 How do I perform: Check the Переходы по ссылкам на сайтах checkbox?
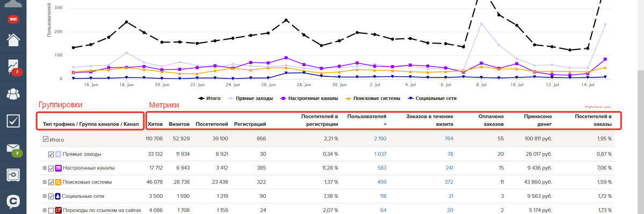pyautogui.click(x=51, y=210)
